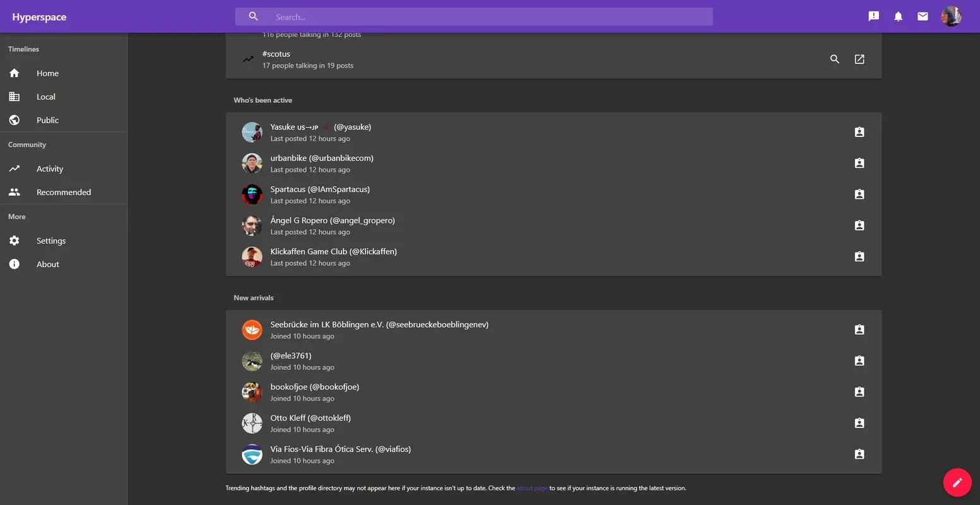Click bookofjoe's avatar picture
Screen dimensions: 980x505
[x=252, y=392]
